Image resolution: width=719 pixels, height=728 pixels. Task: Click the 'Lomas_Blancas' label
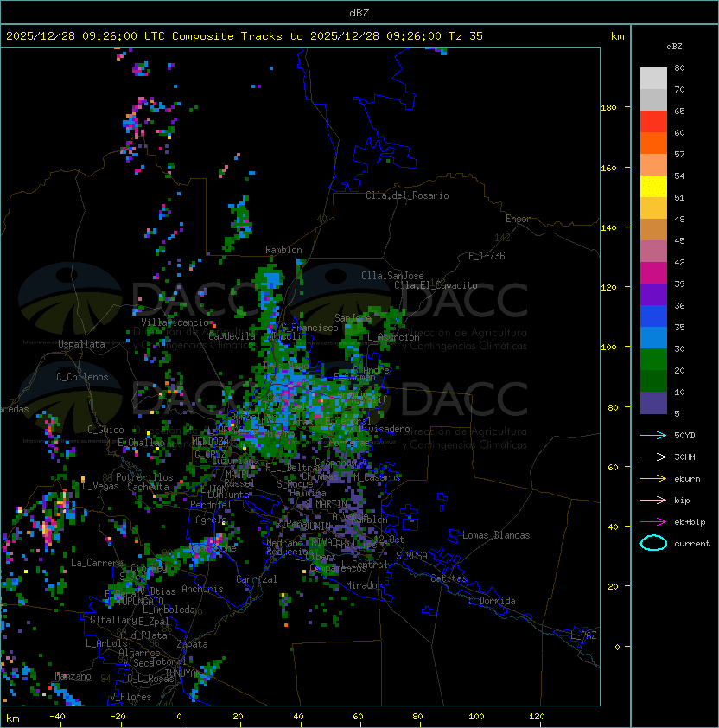tap(496, 535)
